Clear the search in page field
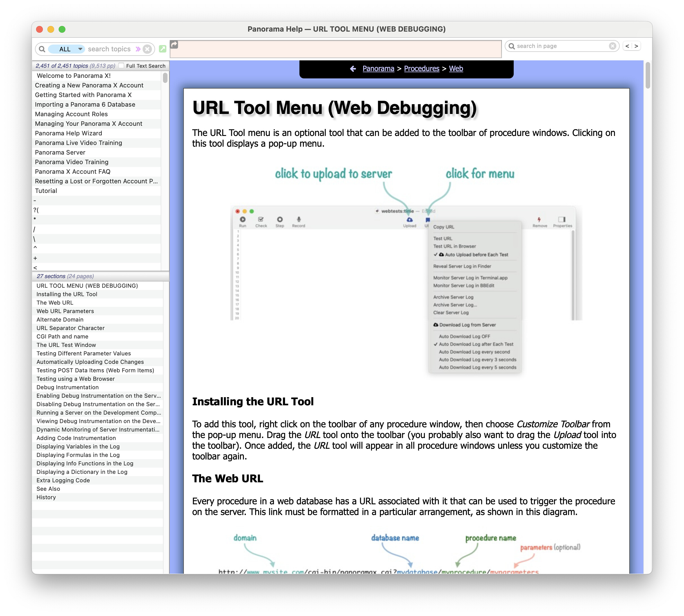 pos(612,46)
